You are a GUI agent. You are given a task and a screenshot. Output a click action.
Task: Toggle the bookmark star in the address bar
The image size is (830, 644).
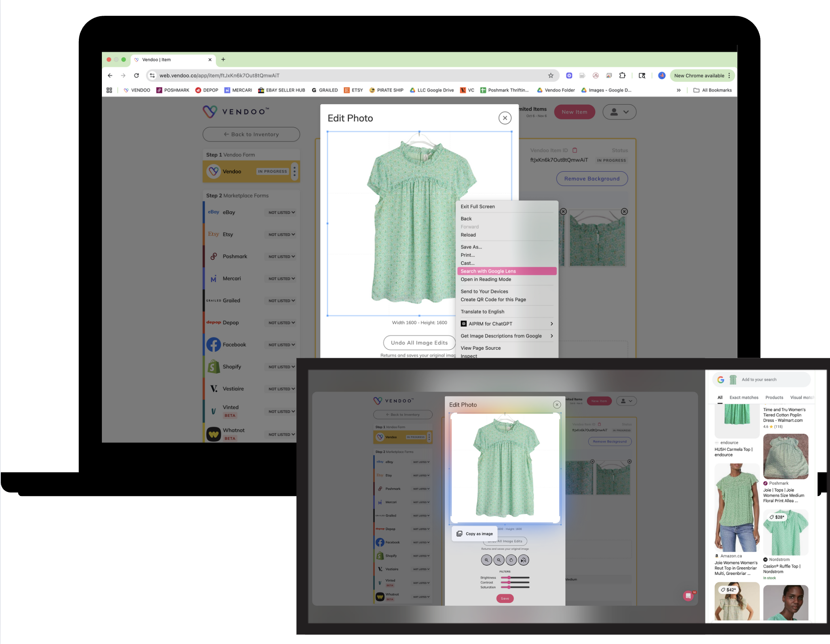550,75
